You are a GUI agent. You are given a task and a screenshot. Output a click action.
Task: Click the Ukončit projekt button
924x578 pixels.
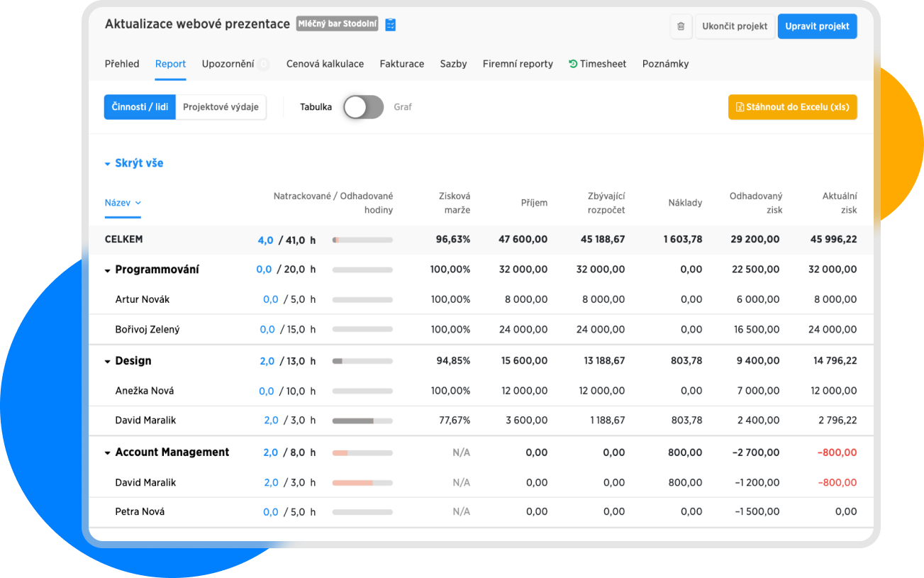pyautogui.click(x=735, y=26)
